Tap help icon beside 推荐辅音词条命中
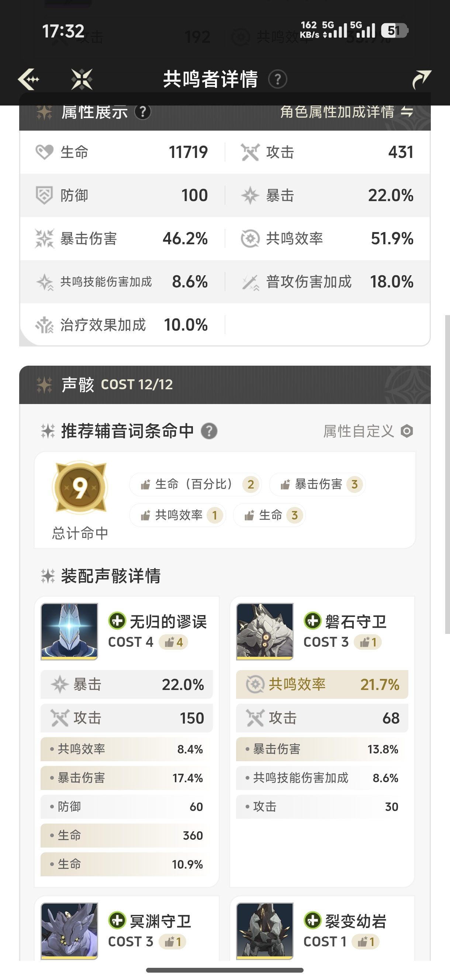450x980 pixels. click(209, 431)
